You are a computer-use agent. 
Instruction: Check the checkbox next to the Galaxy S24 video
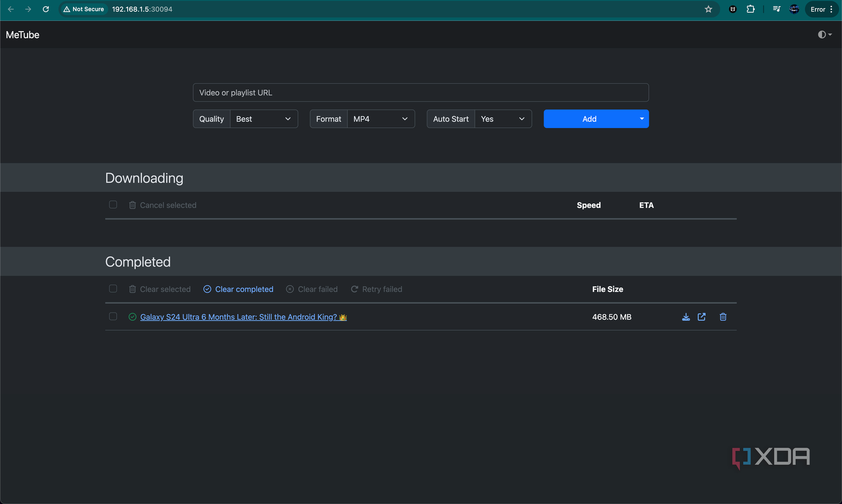click(x=113, y=316)
